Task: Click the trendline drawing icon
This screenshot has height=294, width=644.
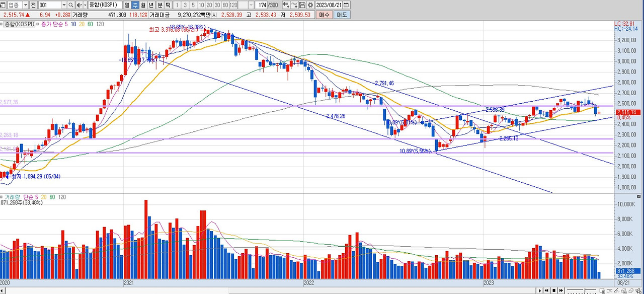Action: coord(616,290)
